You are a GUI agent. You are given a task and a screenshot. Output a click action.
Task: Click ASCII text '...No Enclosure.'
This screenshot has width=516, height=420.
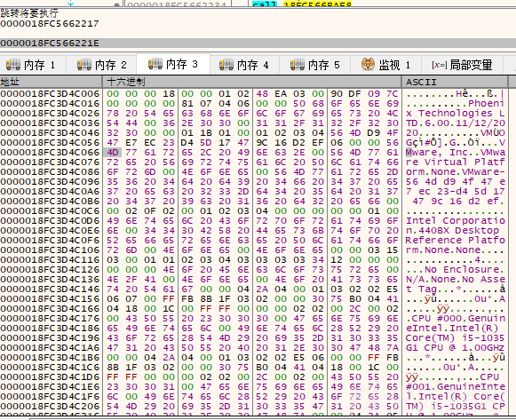click(x=455, y=269)
